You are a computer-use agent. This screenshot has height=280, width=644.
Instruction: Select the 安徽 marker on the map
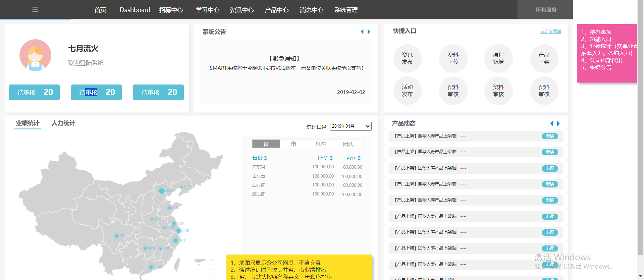pos(164,227)
